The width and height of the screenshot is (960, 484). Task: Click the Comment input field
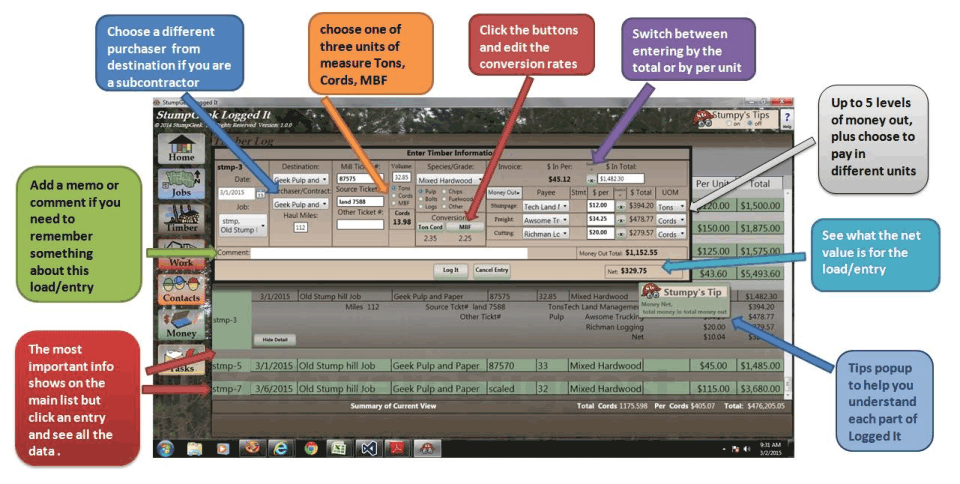pyautogui.click(x=389, y=253)
